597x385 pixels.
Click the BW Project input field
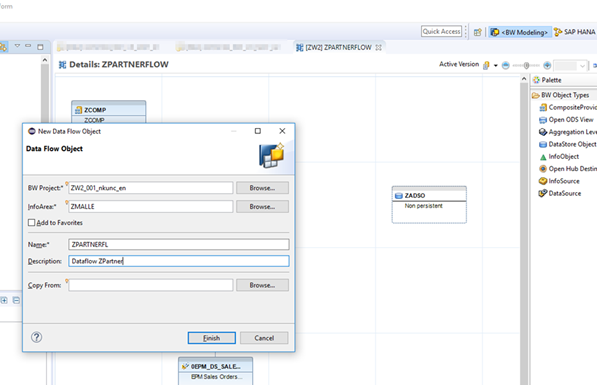(x=151, y=188)
